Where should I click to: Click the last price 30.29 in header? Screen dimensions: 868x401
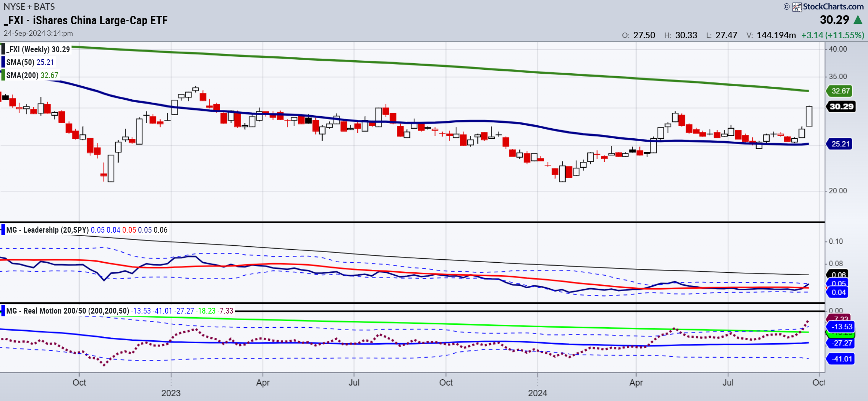pyautogui.click(x=834, y=20)
